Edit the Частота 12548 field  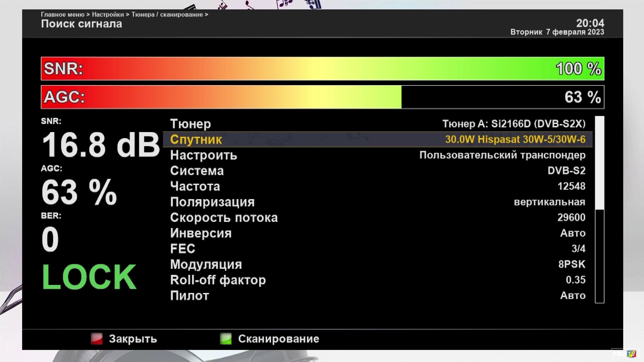pos(571,186)
